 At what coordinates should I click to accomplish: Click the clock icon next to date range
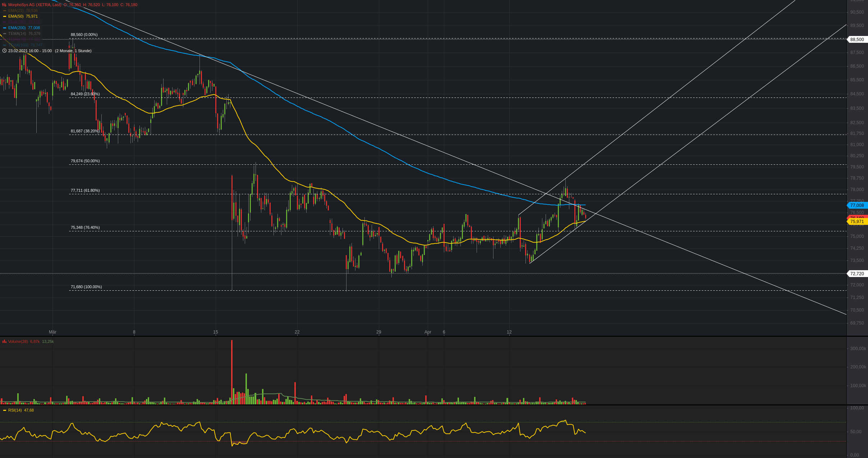pos(4,51)
